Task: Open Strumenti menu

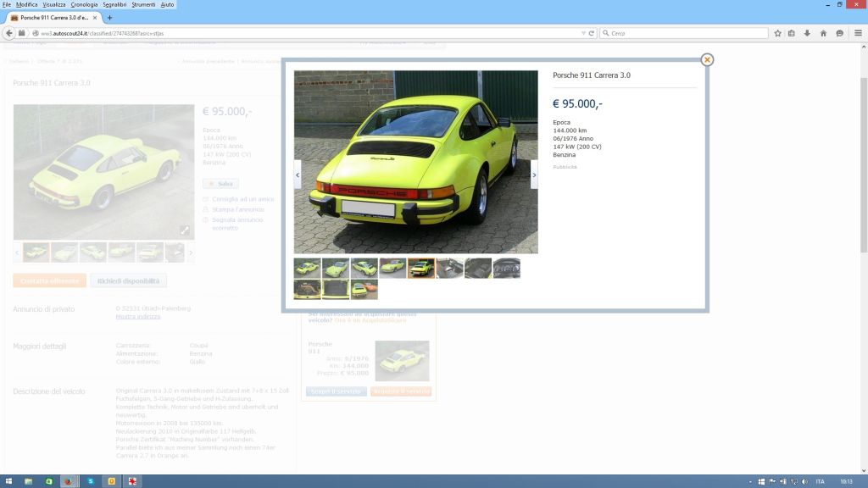Action: coord(143,4)
